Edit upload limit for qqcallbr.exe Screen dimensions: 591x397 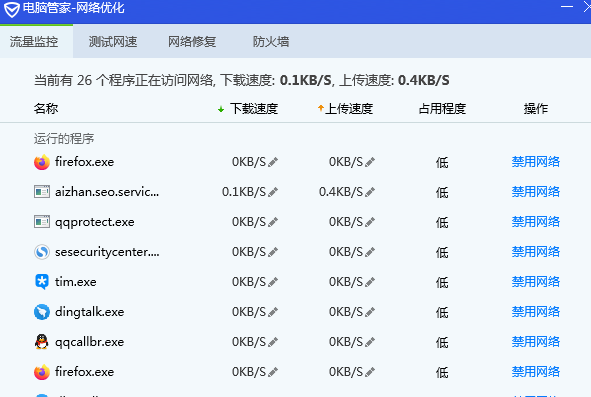coord(370,342)
